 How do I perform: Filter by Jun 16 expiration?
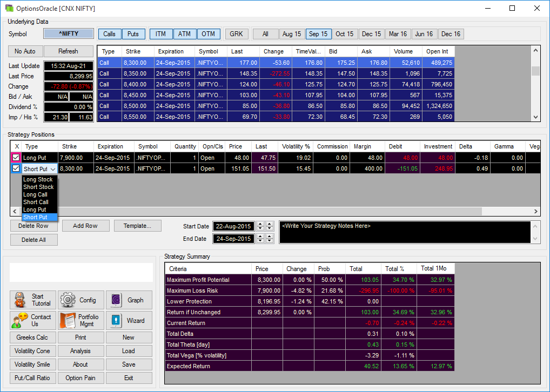click(424, 34)
